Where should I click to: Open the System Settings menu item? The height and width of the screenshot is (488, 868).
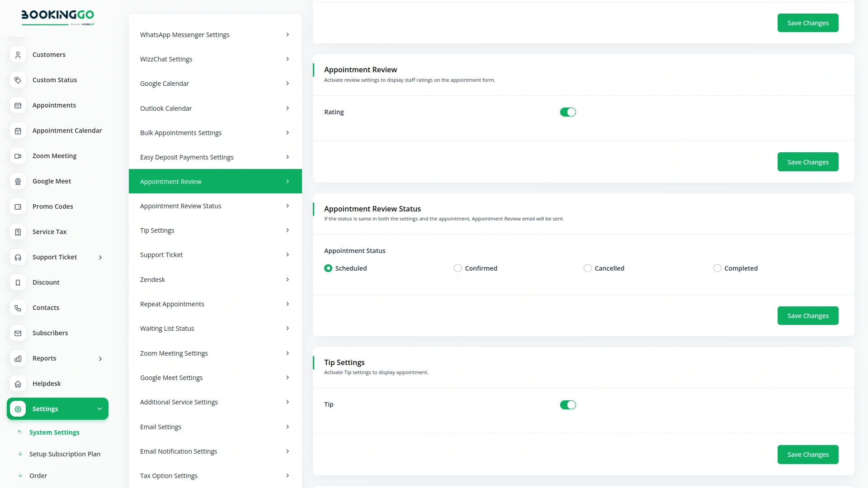point(55,432)
